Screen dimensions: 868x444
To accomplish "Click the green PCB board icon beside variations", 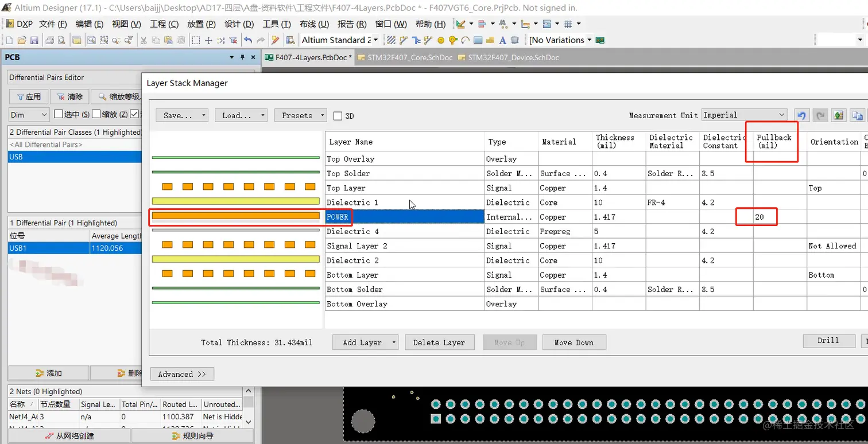I will coord(600,40).
